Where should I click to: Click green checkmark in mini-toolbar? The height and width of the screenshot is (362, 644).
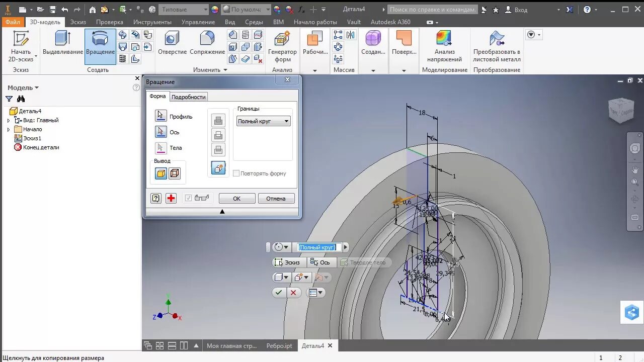point(279,292)
